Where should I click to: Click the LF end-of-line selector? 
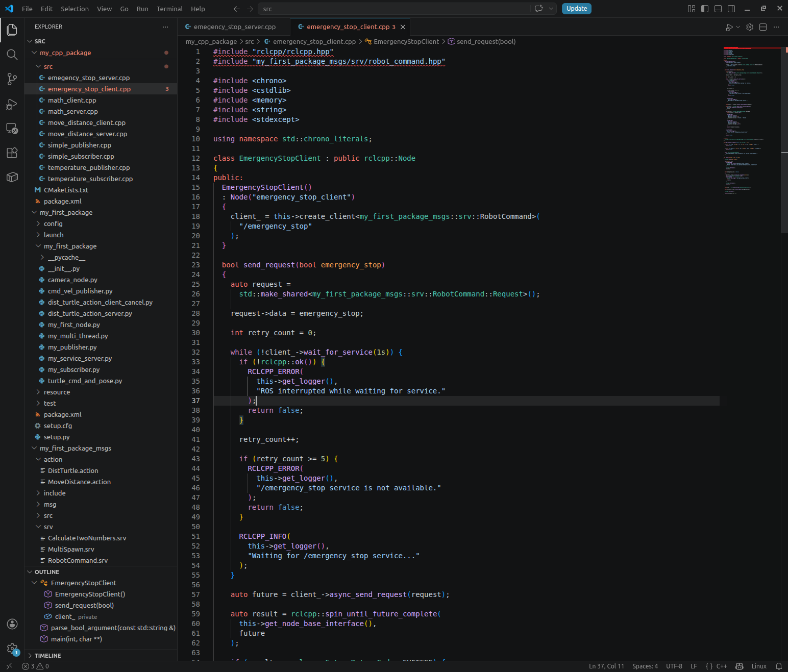tap(694, 666)
